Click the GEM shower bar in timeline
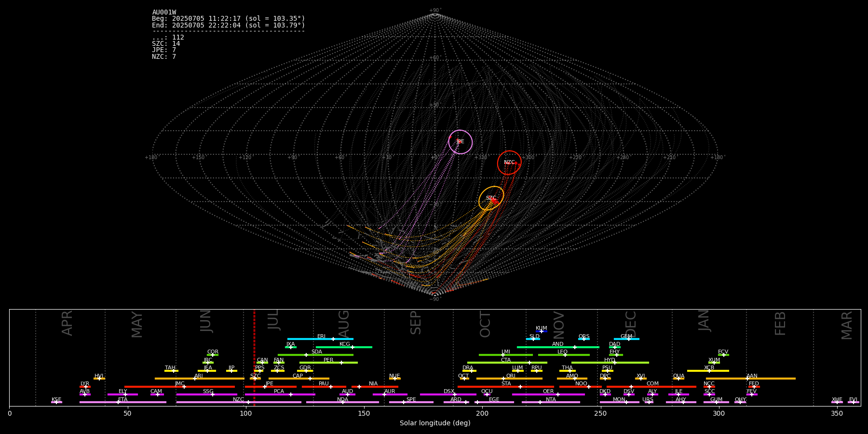The height and width of the screenshot is (434, 868). (626, 339)
